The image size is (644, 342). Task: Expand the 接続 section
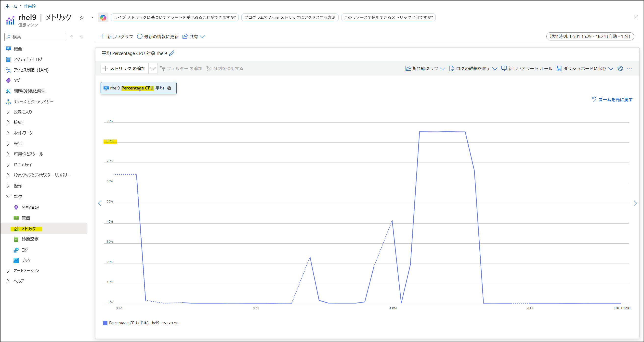click(8, 122)
